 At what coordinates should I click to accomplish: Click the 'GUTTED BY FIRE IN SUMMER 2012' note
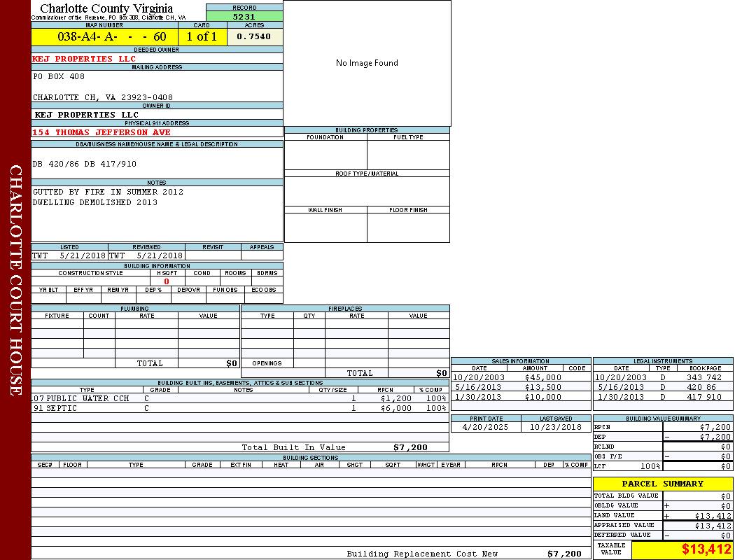tap(108, 192)
